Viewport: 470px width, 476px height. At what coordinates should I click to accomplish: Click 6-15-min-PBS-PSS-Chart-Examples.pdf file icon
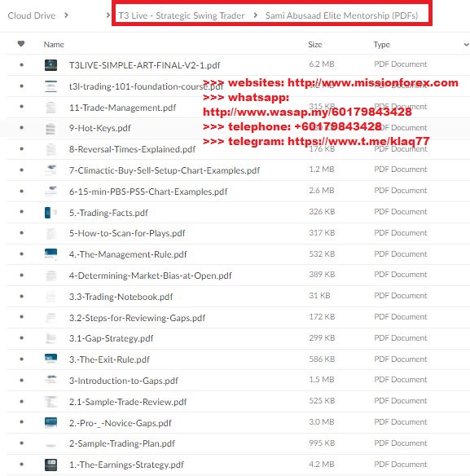click(51, 192)
